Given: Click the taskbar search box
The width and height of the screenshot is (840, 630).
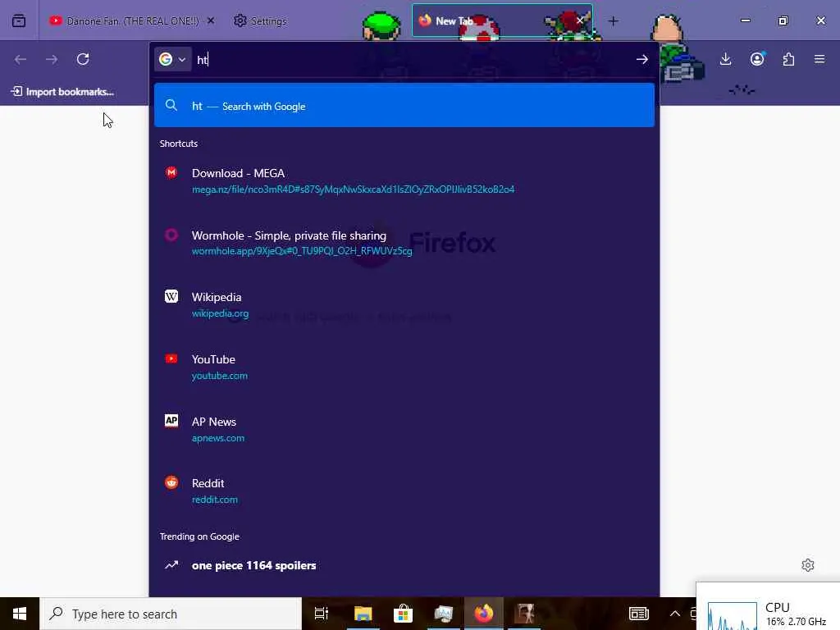Looking at the screenshot, I should pos(171,614).
